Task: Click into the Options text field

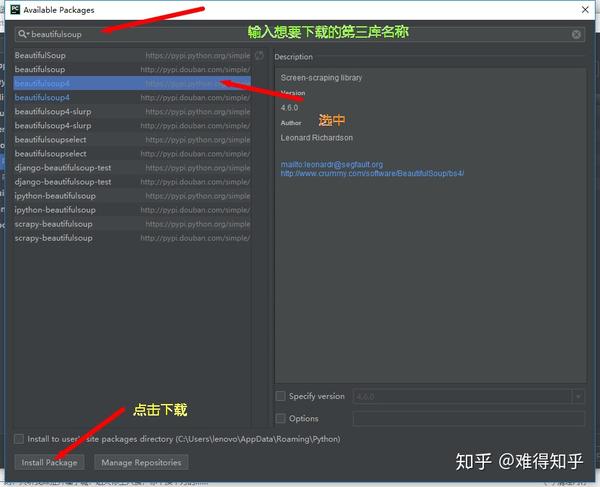Action: coord(469,419)
